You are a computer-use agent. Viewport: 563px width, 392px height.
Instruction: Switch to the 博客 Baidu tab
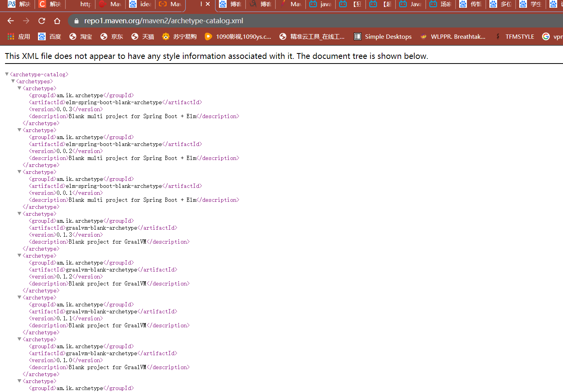(230, 5)
